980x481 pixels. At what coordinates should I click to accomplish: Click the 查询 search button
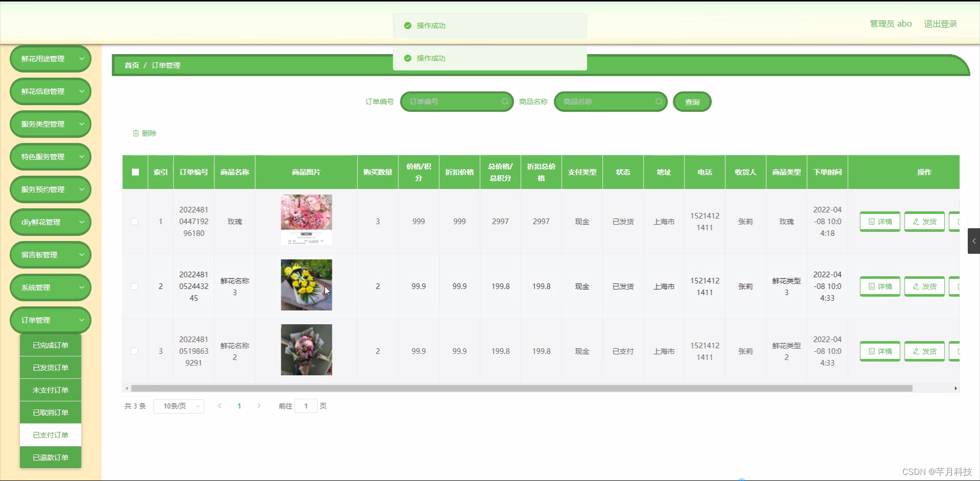[692, 102]
